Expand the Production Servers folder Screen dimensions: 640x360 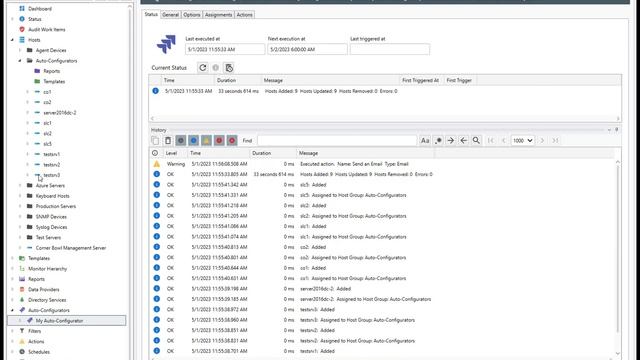(20, 206)
